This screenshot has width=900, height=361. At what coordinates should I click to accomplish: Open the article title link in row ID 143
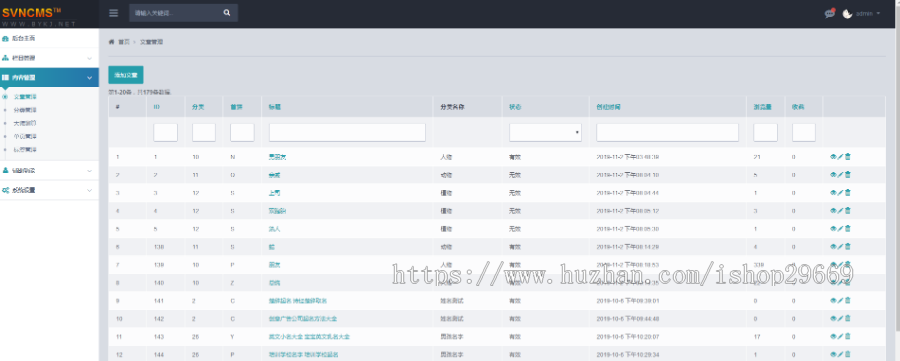click(309, 336)
